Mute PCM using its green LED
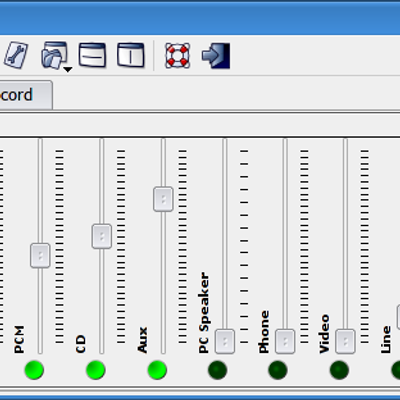This screenshot has width=400, height=400. click(34, 370)
